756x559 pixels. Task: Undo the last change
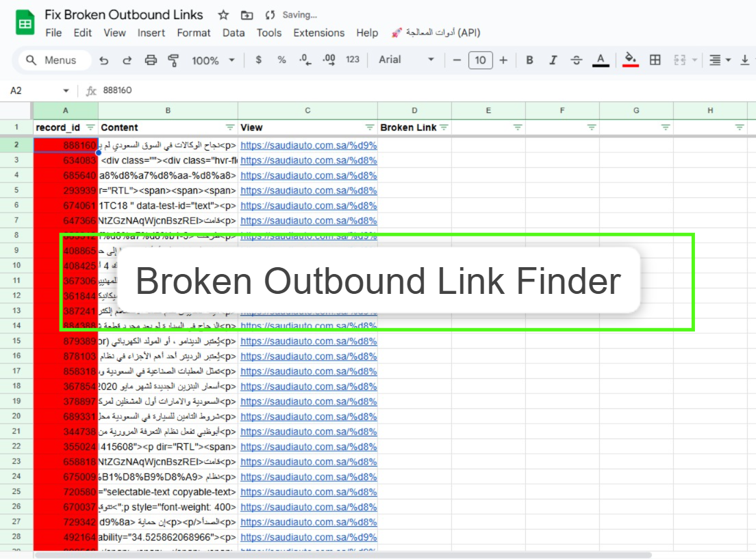point(103,60)
